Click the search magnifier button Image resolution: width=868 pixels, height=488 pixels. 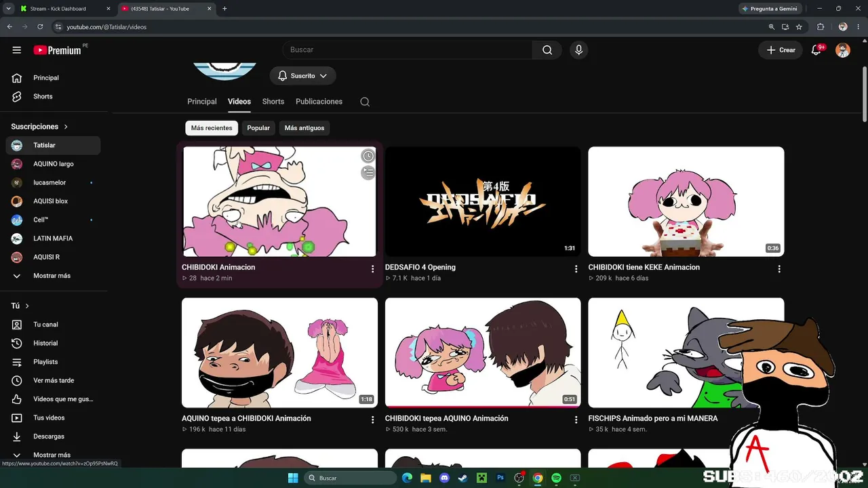[547, 50]
